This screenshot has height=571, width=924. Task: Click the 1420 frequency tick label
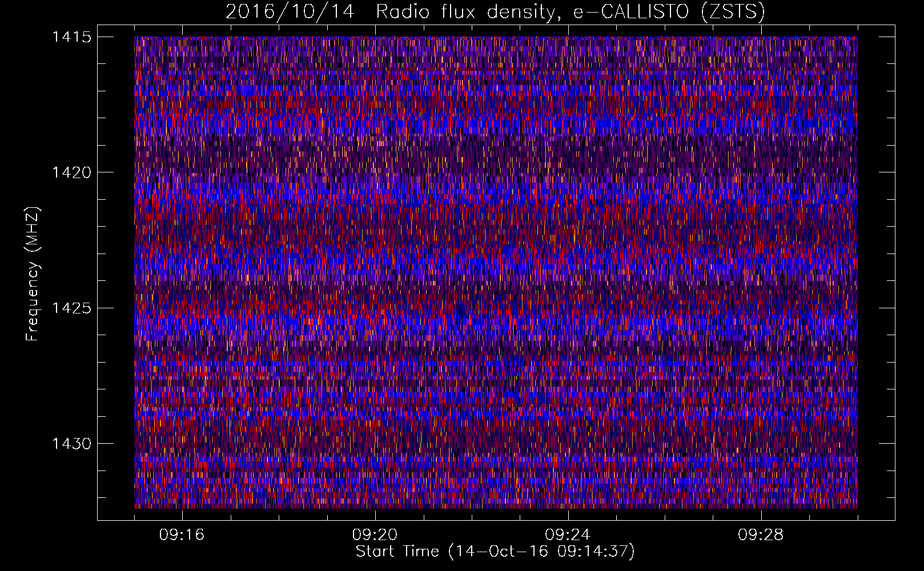coord(71,172)
